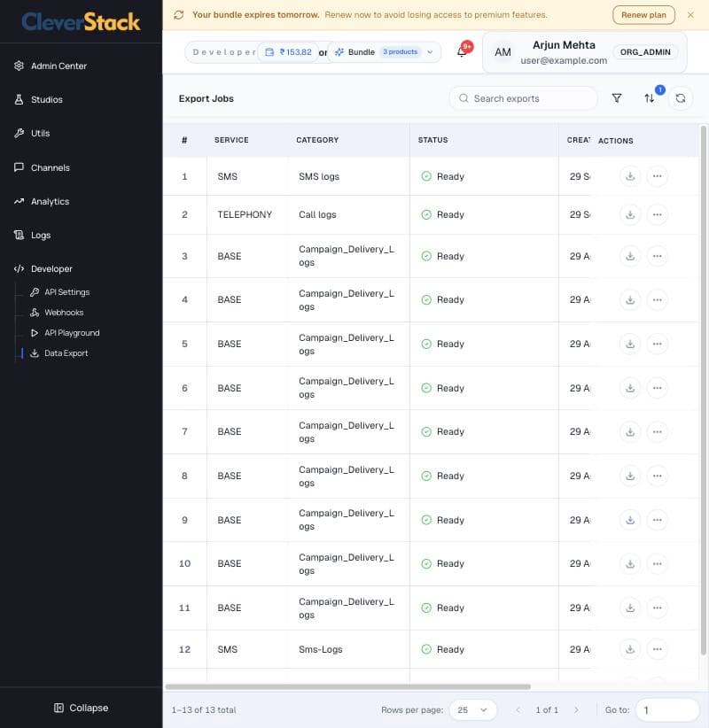This screenshot has height=728, width=709.
Task: Download the export in row 7
Action: pyautogui.click(x=630, y=432)
